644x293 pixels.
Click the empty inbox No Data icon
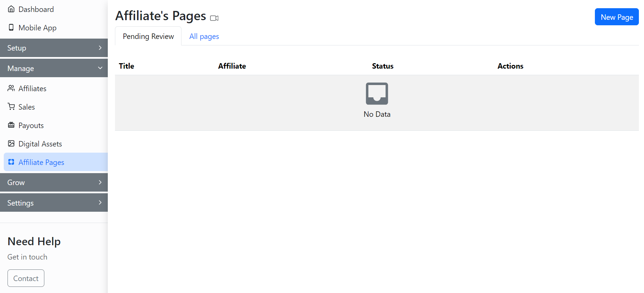click(377, 94)
